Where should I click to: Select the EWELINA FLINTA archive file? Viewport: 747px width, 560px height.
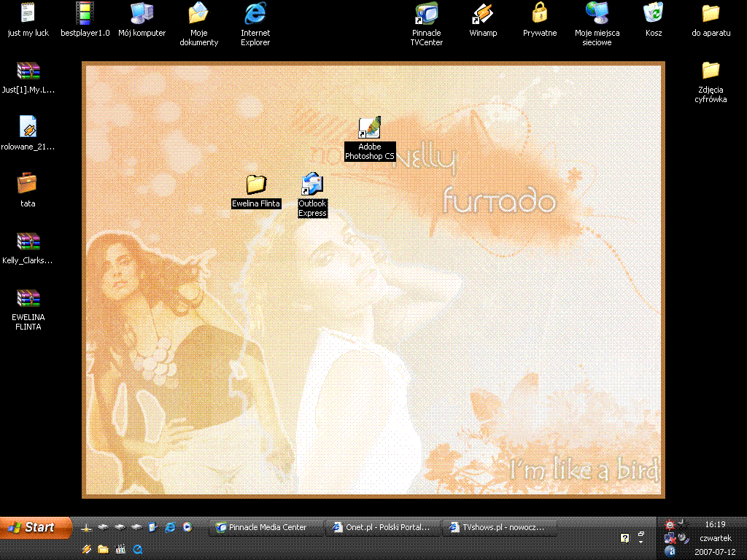[x=28, y=298]
